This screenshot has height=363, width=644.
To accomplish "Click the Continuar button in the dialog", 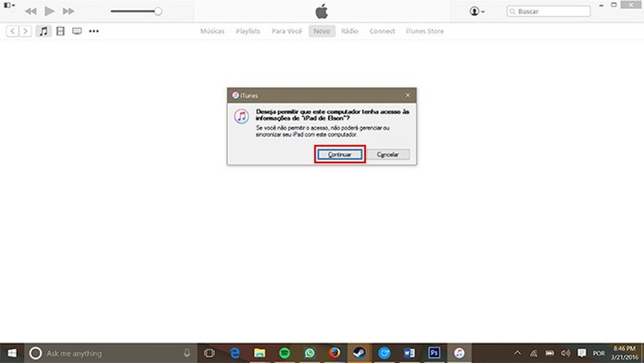I will [x=340, y=155].
